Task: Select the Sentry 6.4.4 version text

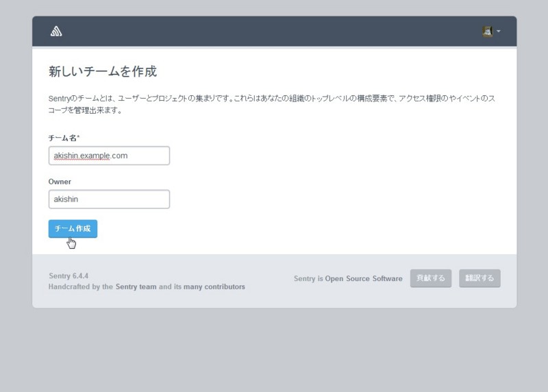Action: click(x=68, y=276)
